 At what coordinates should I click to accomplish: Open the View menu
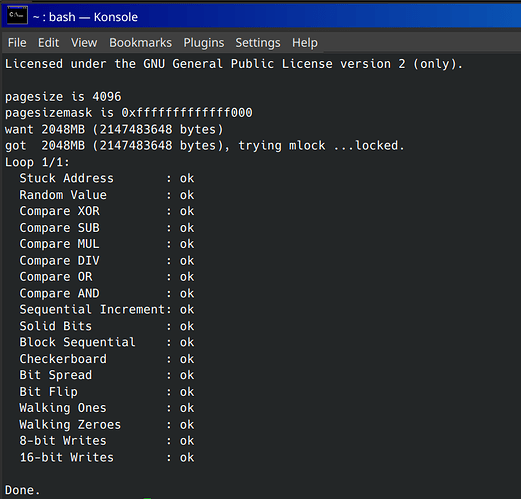click(84, 43)
